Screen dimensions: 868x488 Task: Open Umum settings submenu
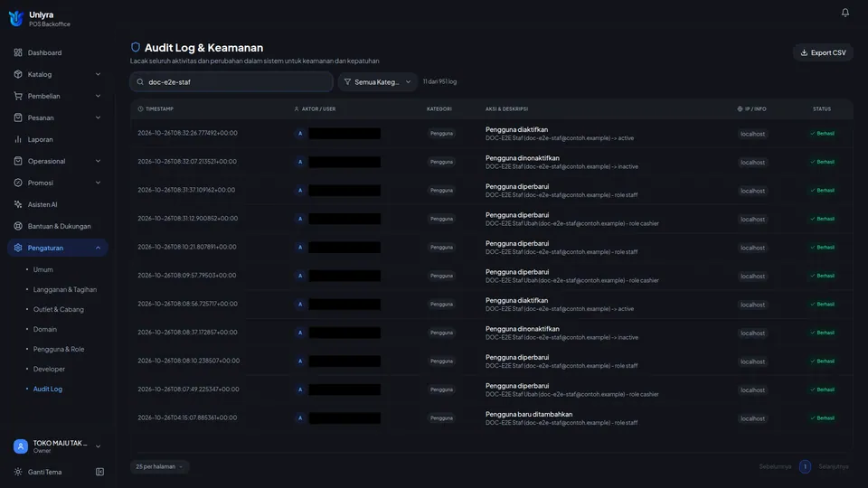coord(43,269)
